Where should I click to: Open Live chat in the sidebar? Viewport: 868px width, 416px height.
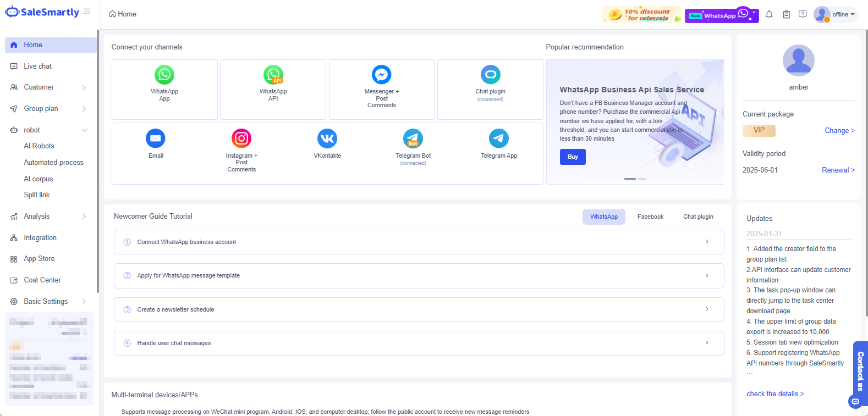[x=38, y=66]
